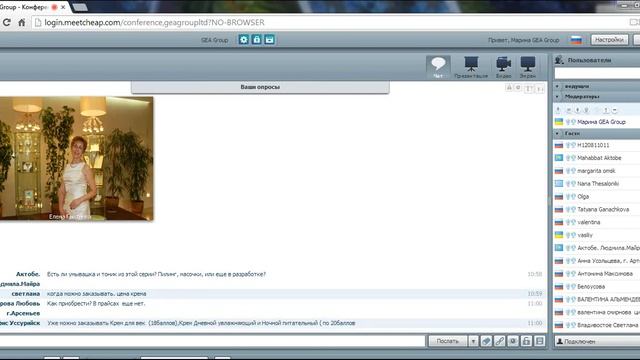Click the font size A icon above chat
The width and height of the screenshot is (640, 360).
pos(509,87)
